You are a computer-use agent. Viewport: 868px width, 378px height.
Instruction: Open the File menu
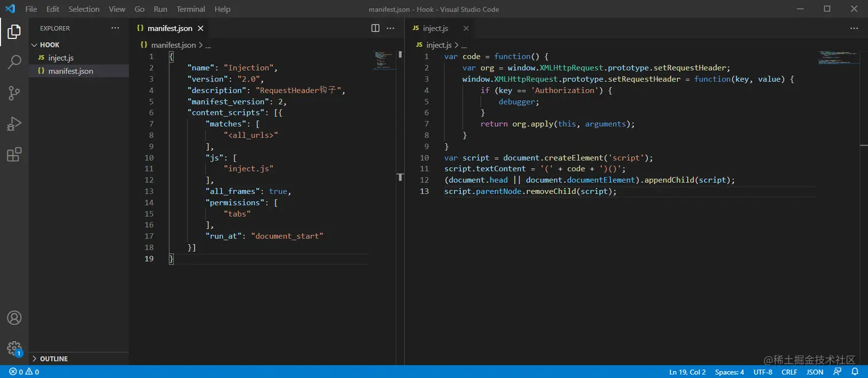[31, 9]
